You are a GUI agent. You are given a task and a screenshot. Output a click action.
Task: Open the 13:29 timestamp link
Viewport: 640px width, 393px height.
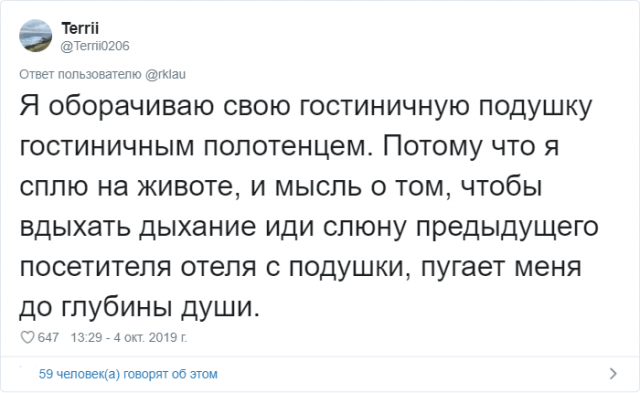(86, 337)
